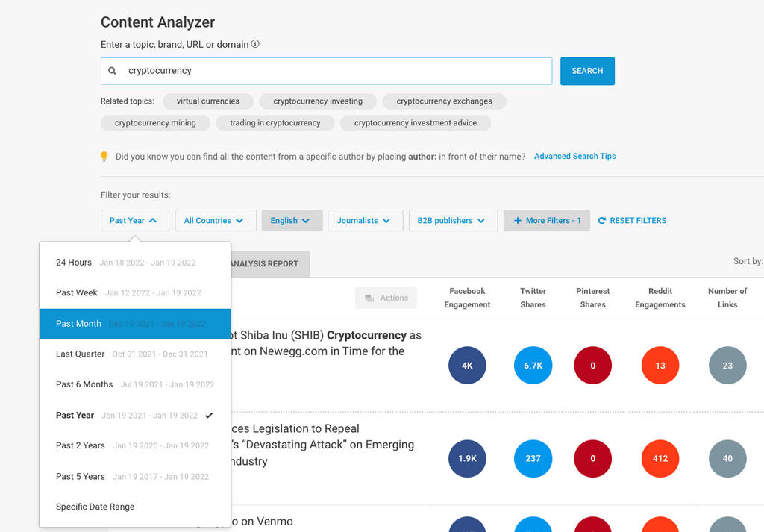Screen dimensions: 764x532
Task: Expand the All Countries dropdown
Action: [214, 221]
